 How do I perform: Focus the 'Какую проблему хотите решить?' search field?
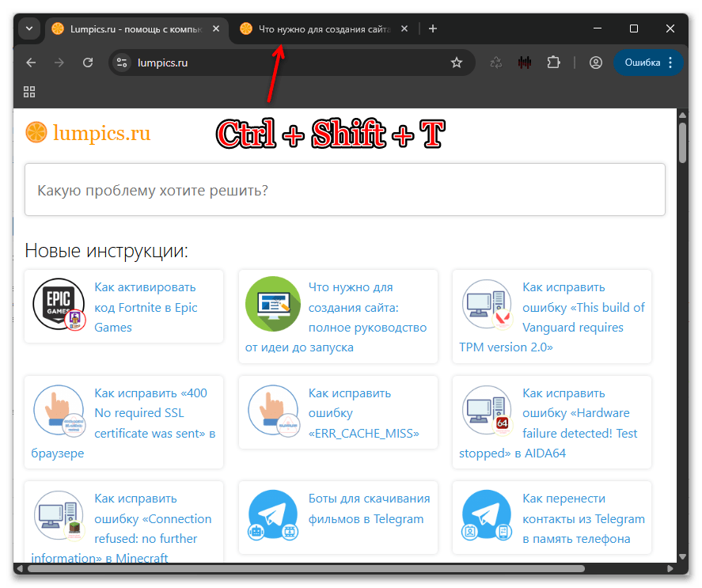345,189
